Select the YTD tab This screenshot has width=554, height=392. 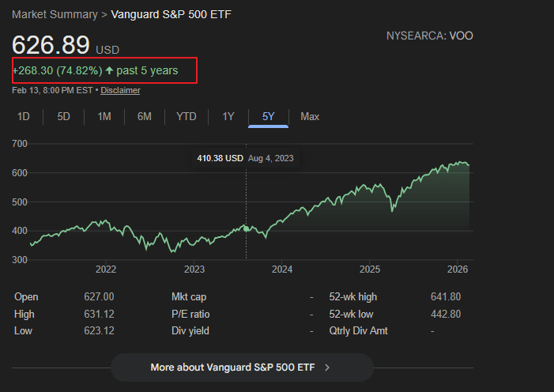tap(186, 116)
